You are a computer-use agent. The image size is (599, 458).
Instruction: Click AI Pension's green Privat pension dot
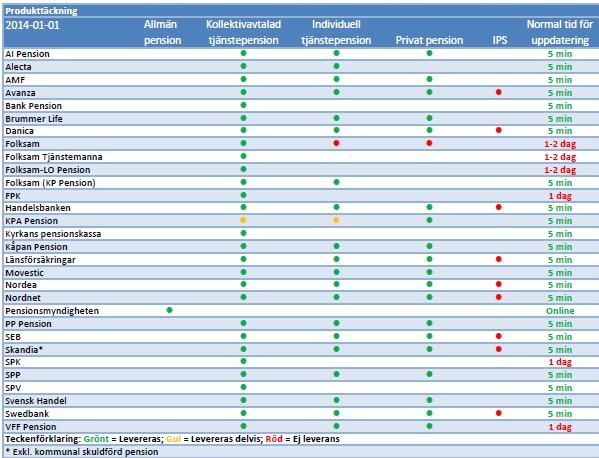(x=429, y=53)
